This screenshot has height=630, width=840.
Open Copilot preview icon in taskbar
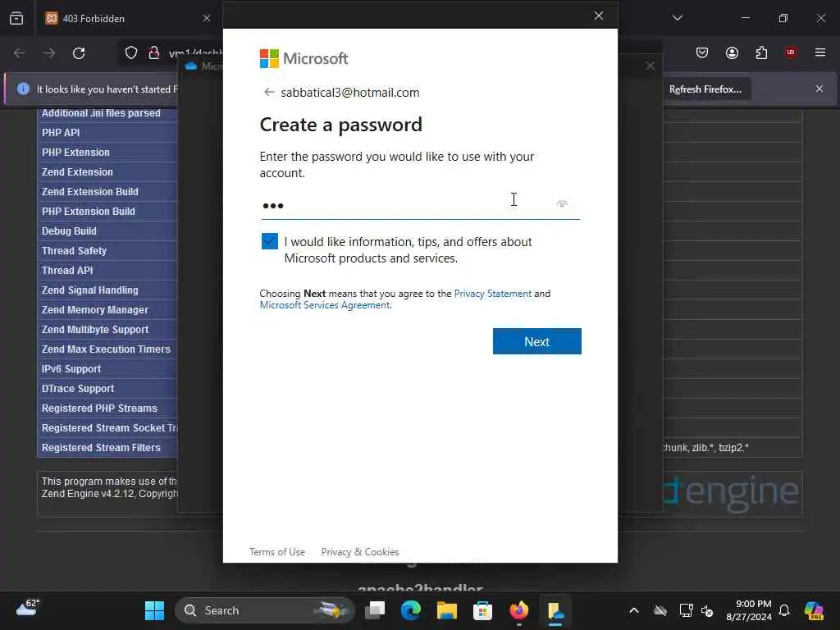click(x=814, y=610)
